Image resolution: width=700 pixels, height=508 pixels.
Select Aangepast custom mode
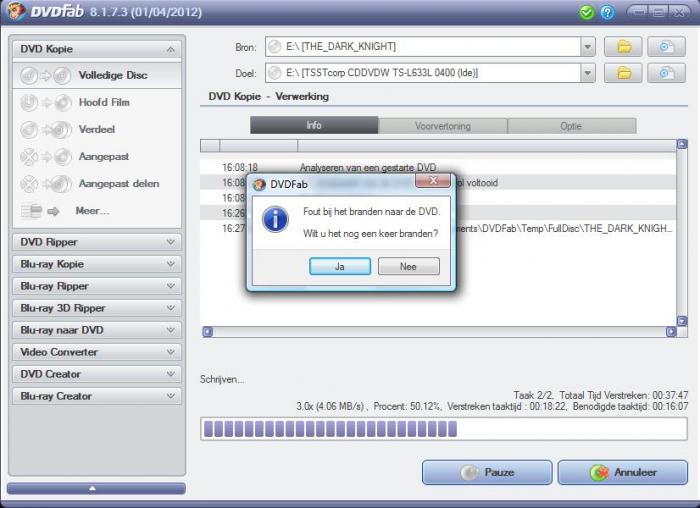tap(97, 157)
